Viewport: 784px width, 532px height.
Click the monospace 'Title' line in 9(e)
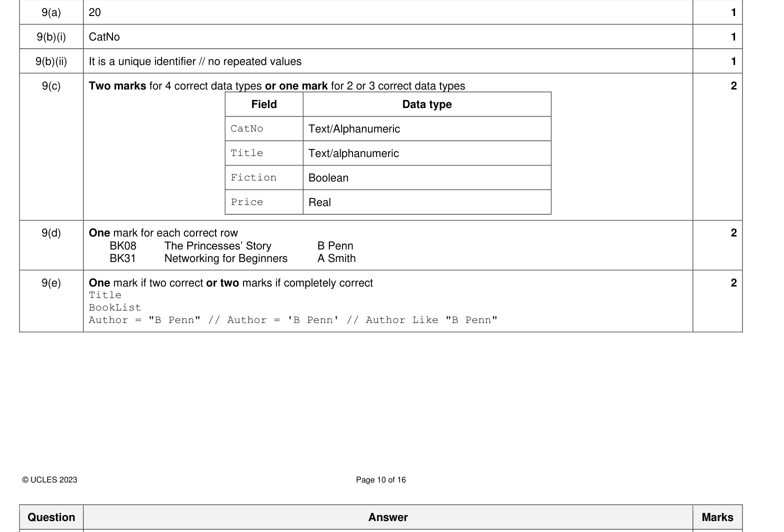[105, 295]
